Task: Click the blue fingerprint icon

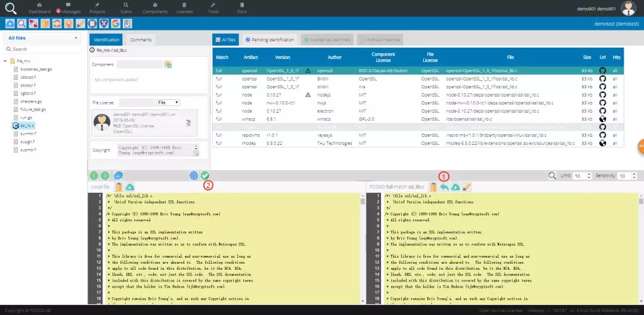Action: click(194, 175)
